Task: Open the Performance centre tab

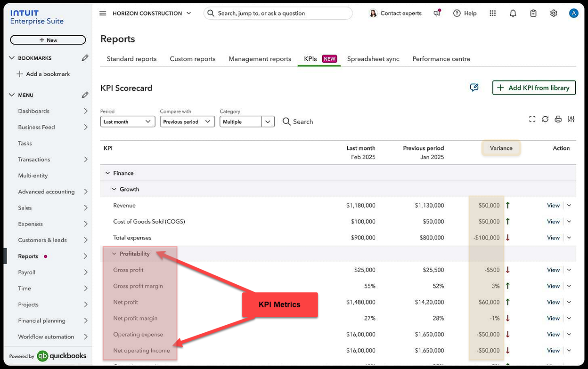Action: pos(441,59)
